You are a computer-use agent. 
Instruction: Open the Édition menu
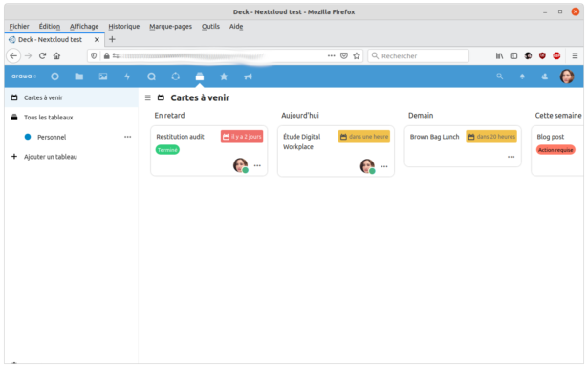pos(50,26)
